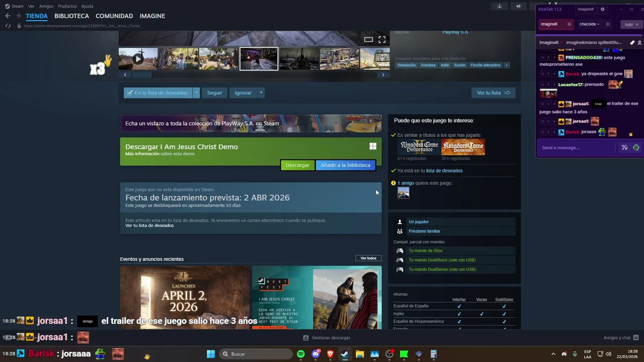Image resolution: width=644 pixels, height=362 pixels.
Task: Click Añadir a la biblioteca
Action: pyautogui.click(x=345, y=165)
